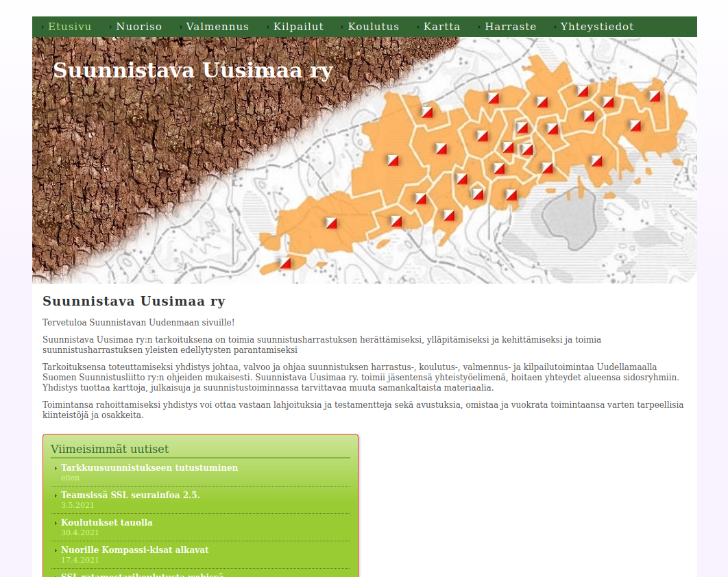Read the Teamsissä SSL seurainfo 2.5. news
This screenshot has width=728, height=577.
pos(130,495)
